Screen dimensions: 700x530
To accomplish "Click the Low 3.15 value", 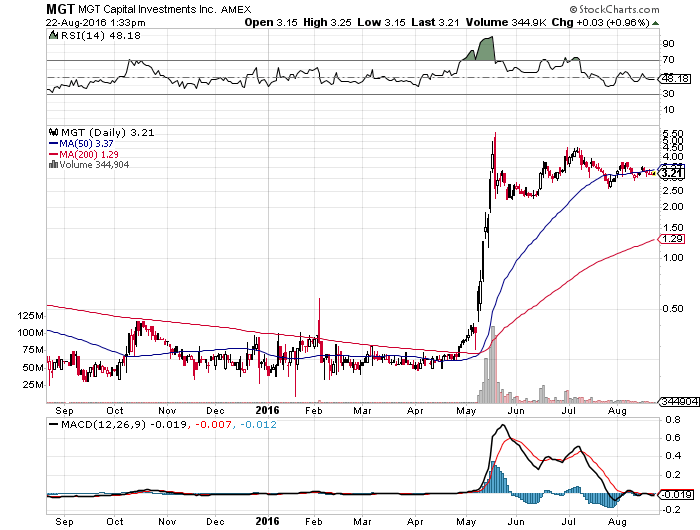I will coord(381,22).
